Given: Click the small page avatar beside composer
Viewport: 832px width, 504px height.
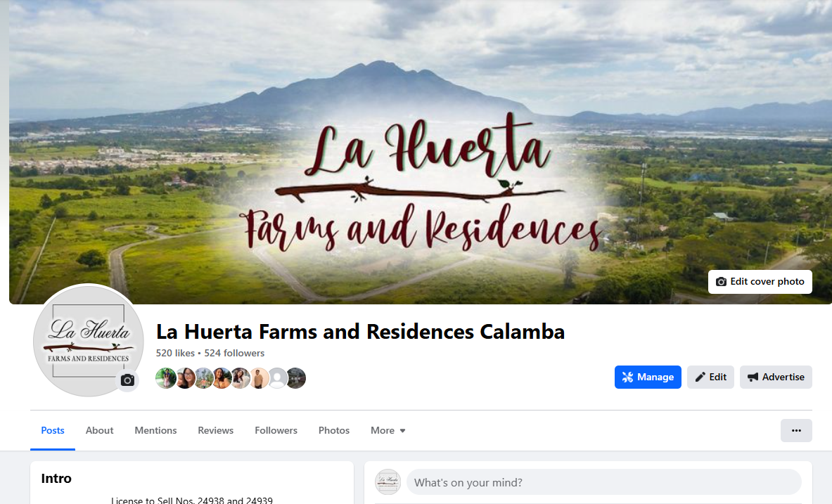Looking at the screenshot, I should click(x=388, y=482).
